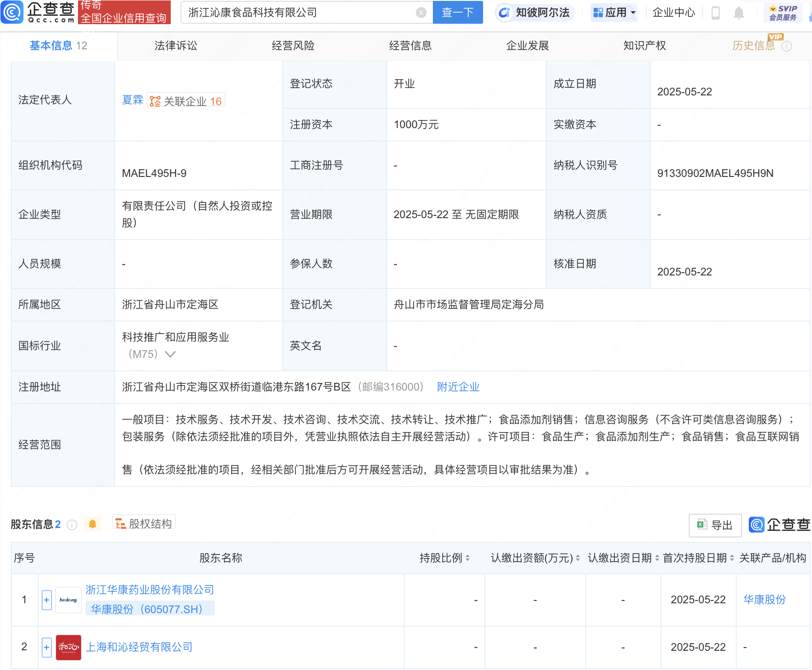Open notifications bell in header
Viewport: 812px width, 670px height.
(739, 13)
